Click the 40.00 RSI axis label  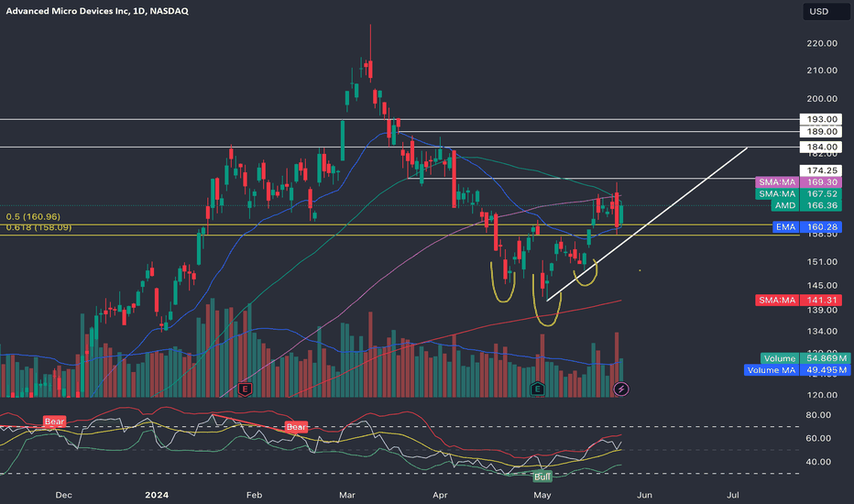(x=818, y=462)
